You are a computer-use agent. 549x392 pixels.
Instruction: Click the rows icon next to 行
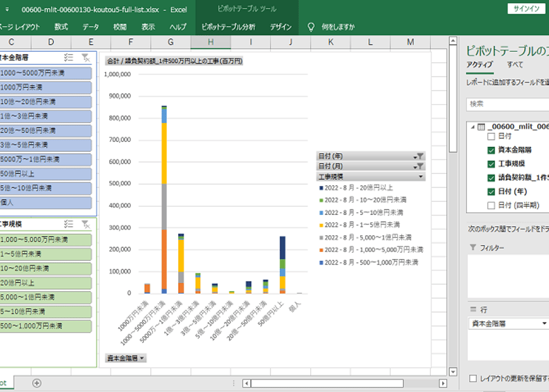pyautogui.click(x=473, y=309)
